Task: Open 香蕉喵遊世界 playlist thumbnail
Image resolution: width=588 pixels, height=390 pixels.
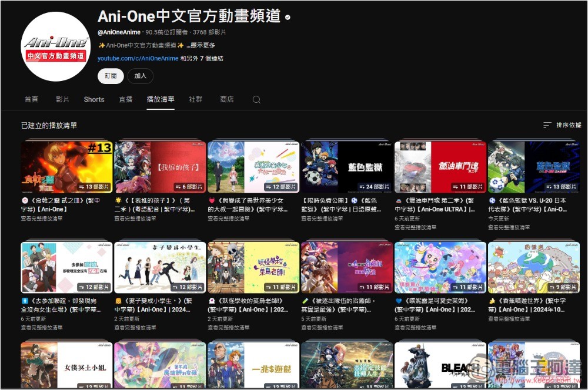Action: coord(534,267)
